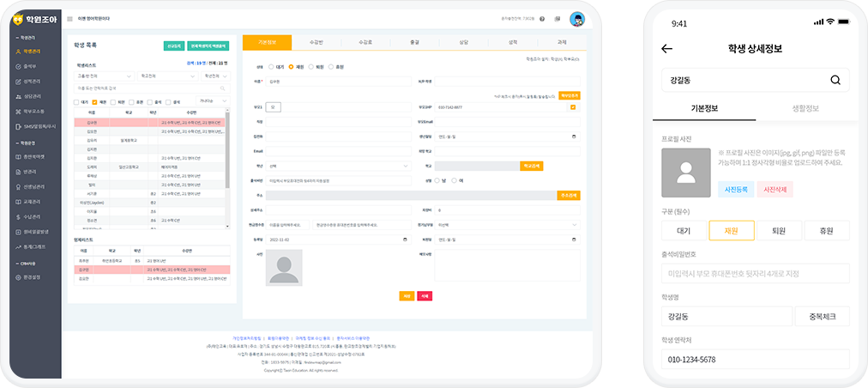Switch to the 수강료 tab
The height and width of the screenshot is (388, 868).
click(x=366, y=41)
